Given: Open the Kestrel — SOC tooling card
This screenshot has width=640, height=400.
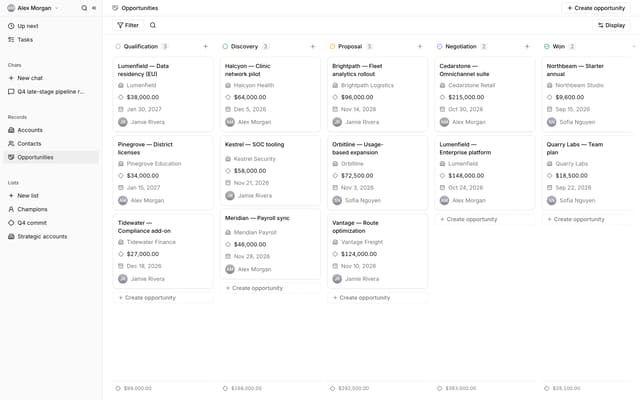Looking at the screenshot, I should pos(270,170).
